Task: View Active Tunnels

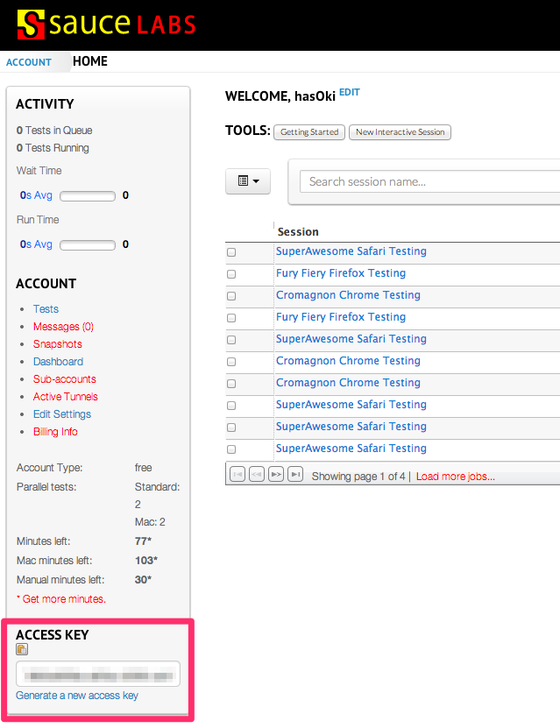Action: click(66, 397)
